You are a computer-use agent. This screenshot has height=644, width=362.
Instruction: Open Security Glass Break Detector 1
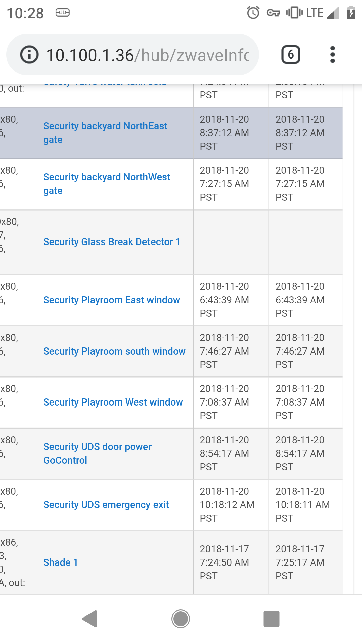pos(112,242)
